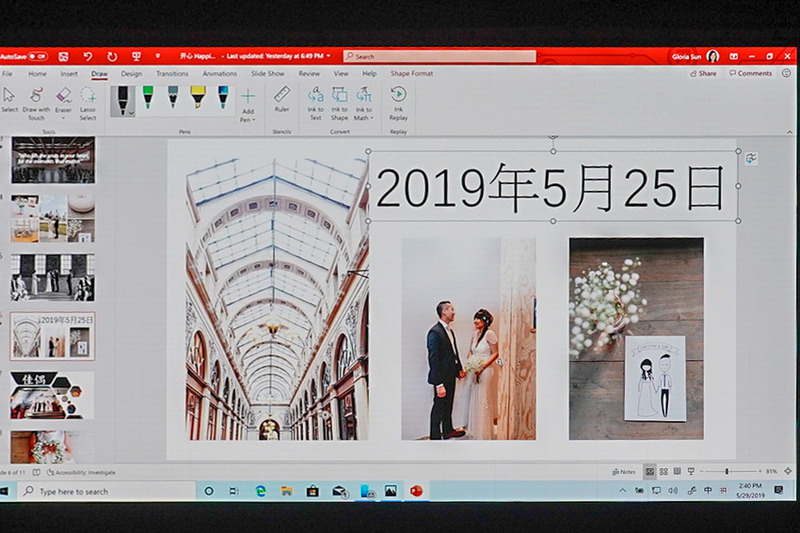Switch to the Design tab
Image resolution: width=800 pixels, height=533 pixels.
pyautogui.click(x=131, y=74)
